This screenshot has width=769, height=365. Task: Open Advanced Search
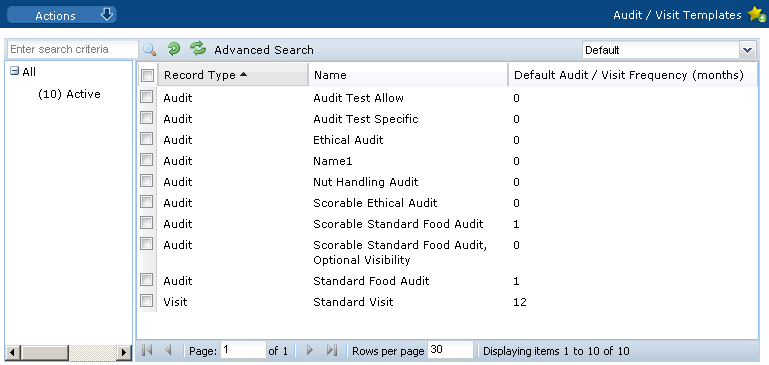coord(264,50)
